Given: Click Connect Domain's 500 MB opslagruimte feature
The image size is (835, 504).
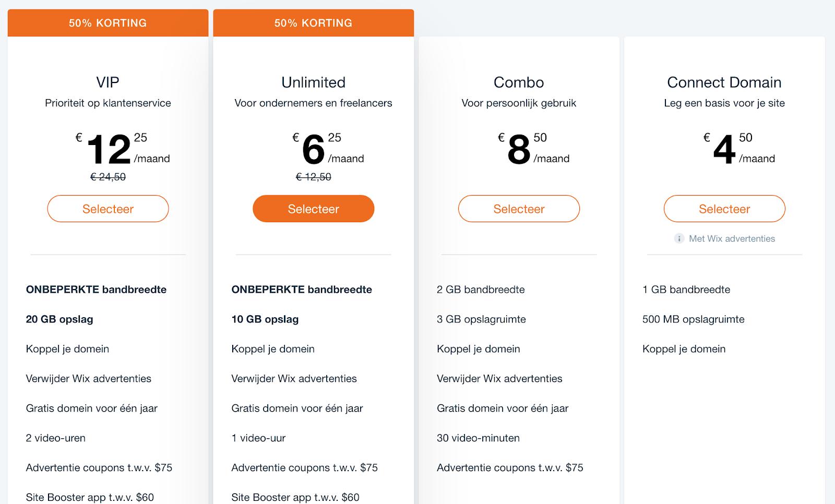Looking at the screenshot, I should coord(694,319).
